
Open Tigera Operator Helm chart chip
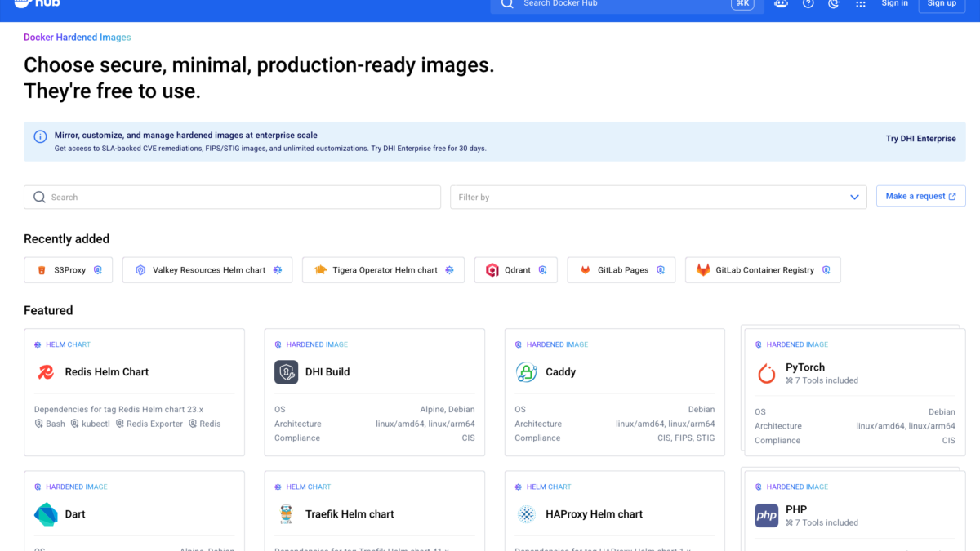click(383, 270)
